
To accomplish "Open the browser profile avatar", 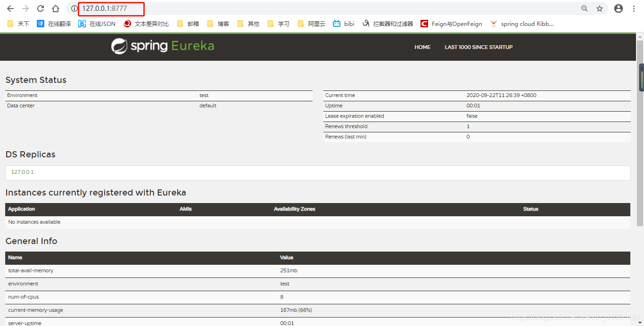I will point(619,8).
